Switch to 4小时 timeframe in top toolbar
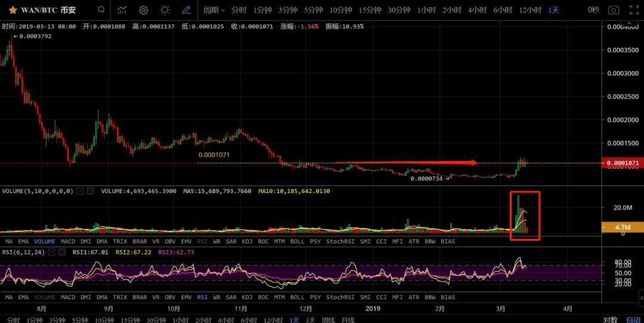The height and width of the screenshot is (323, 644). 477,10
